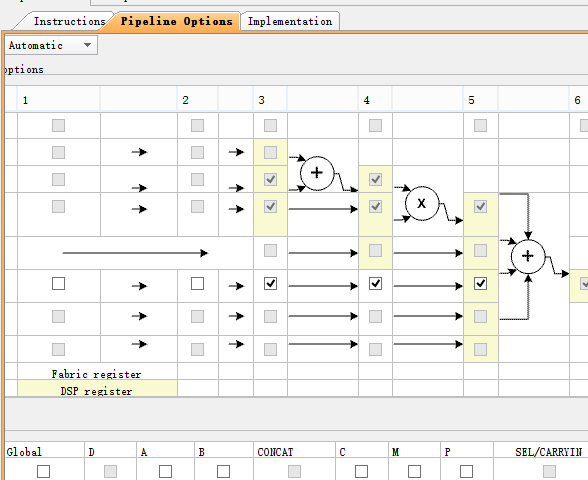Tick the checkbox under the B column

(224, 471)
